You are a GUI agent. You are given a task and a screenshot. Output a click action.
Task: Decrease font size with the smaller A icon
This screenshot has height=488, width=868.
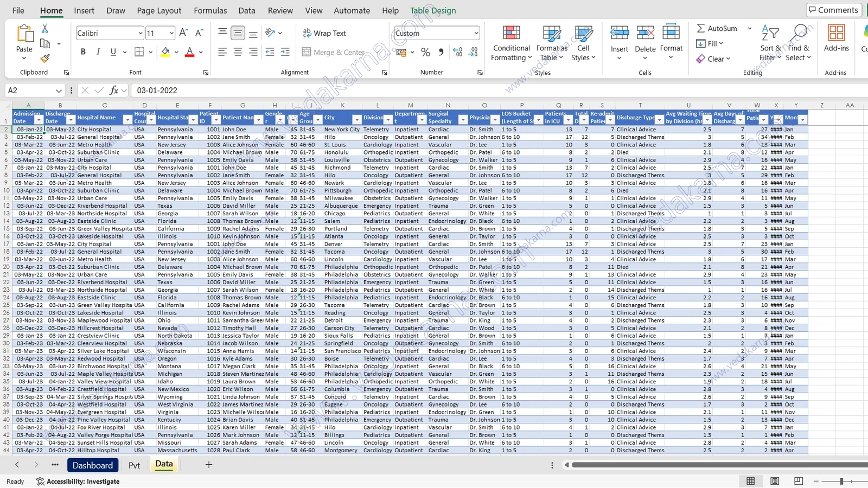pyautogui.click(x=199, y=33)
